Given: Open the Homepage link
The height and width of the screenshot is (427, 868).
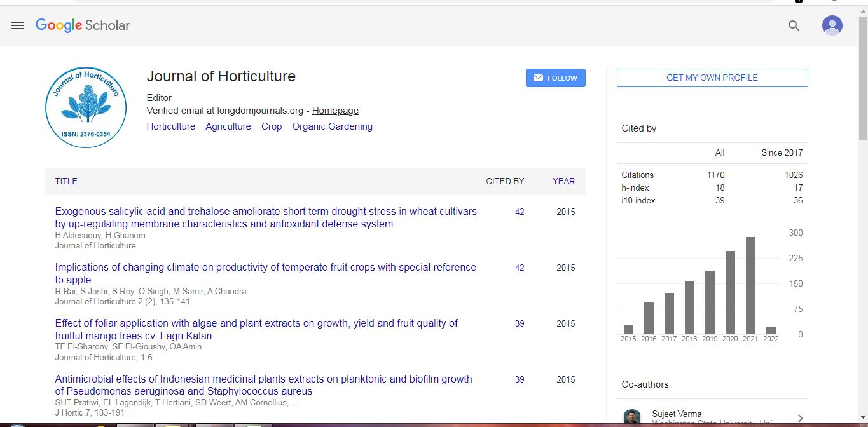Looking at the screenshot, I should pos(335,111).
